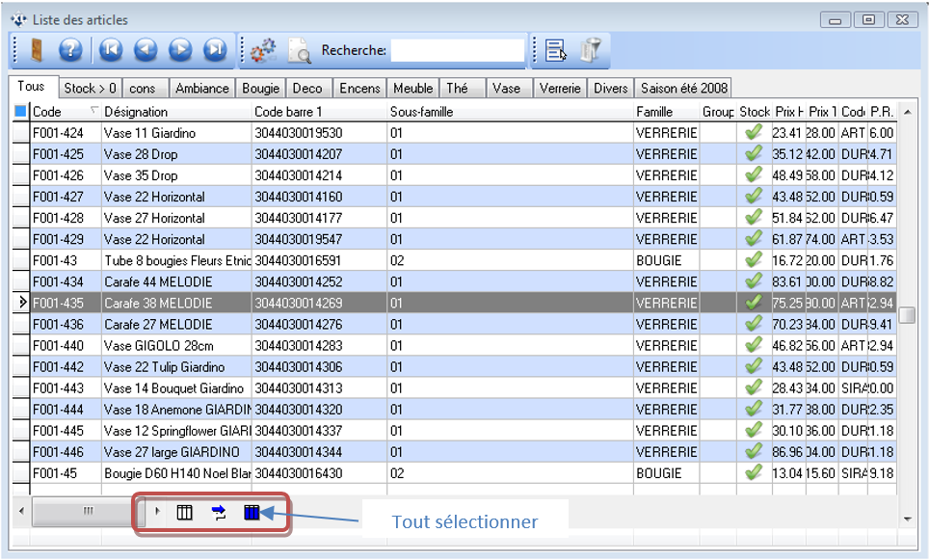Viewport: 929px width, 560px height.
Task: Click the exit door icon in toolbar
Action: pyautogui.click(x=36, y=50)
